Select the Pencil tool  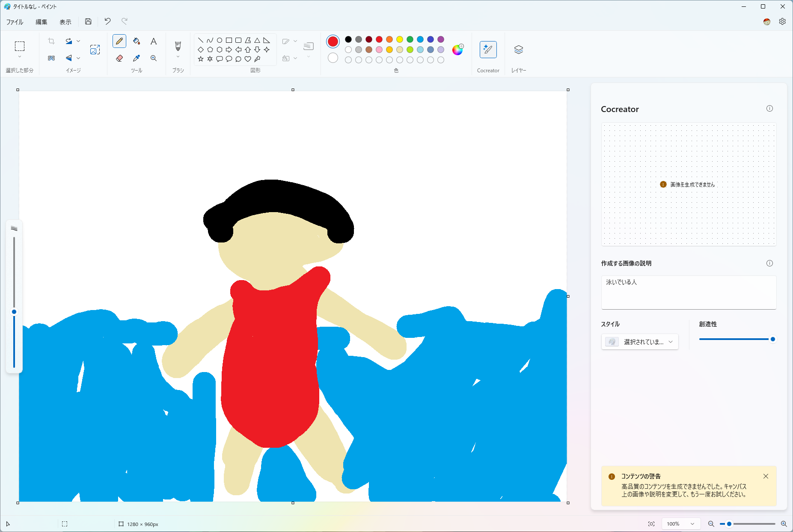tap(119, 41)
